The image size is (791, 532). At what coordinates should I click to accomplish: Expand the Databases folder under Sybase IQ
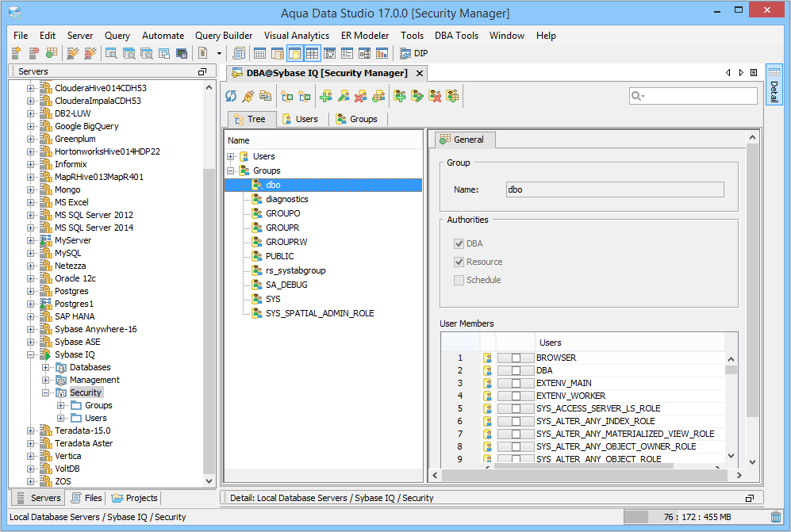46,367
